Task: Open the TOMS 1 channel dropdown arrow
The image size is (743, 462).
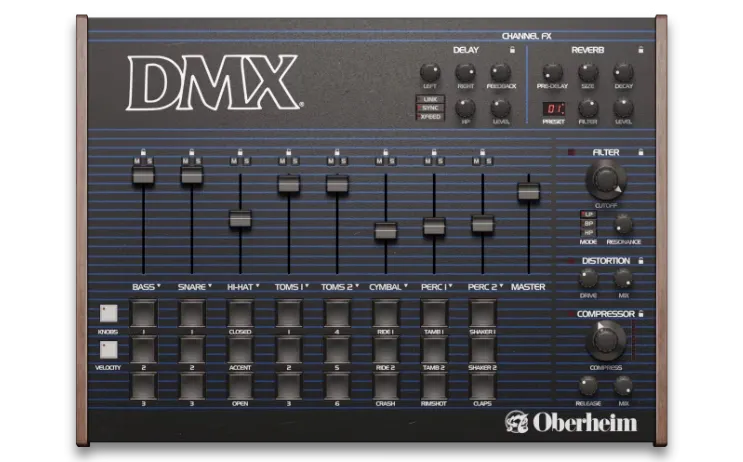Action: [307, 286]
